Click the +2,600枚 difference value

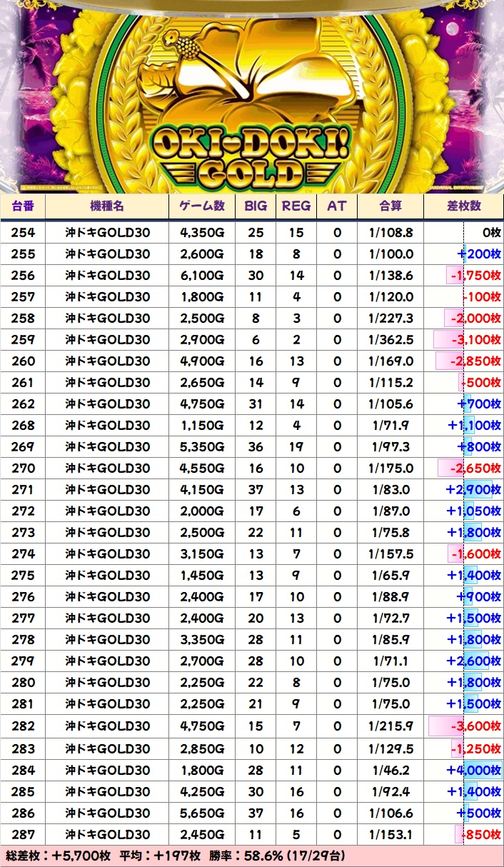(x=473, y=661)
